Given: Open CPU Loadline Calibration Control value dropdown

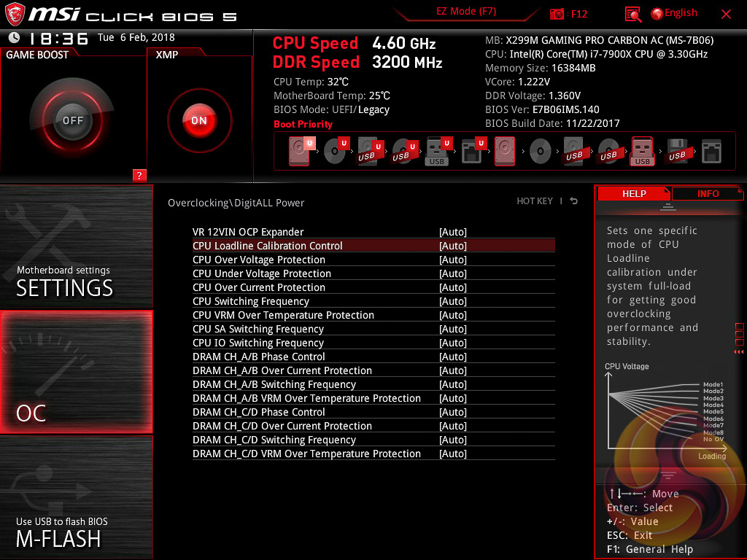Looking at the screenshot, I should point(452,246).
